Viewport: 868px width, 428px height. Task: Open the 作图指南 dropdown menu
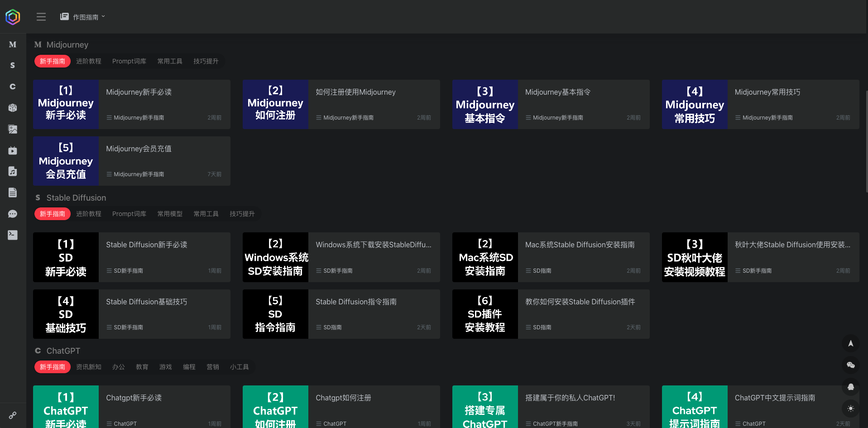pos(82,17)
